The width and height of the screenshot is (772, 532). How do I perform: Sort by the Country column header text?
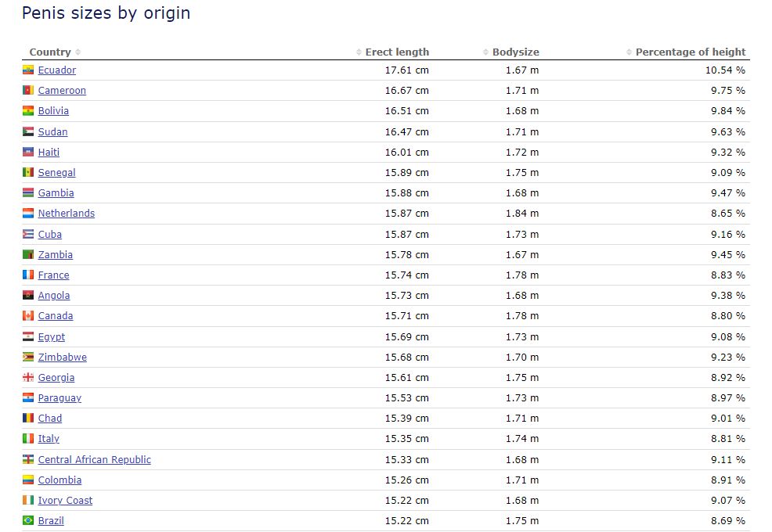[x=50, y=52]
